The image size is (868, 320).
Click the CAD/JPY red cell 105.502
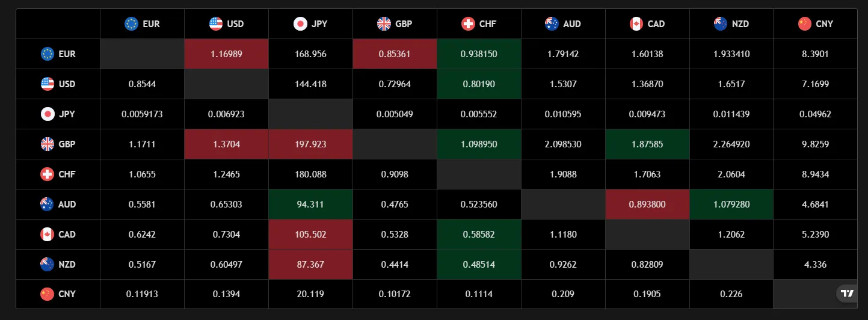pyautogui.click(x=310, y=235)
